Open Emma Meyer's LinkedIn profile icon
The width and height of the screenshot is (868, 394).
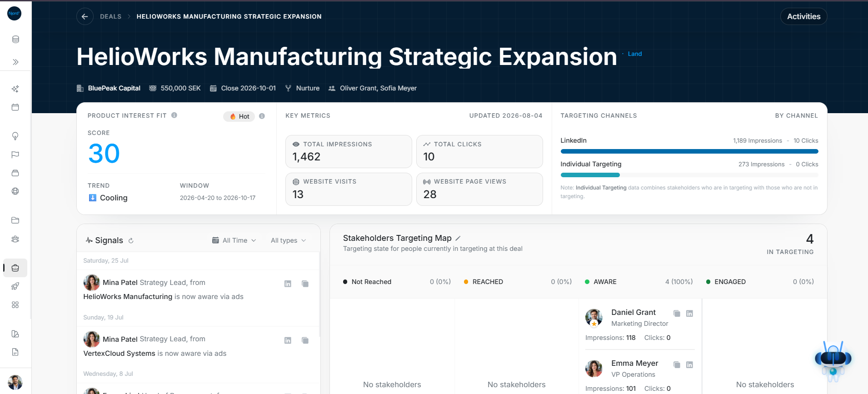[689, 364]
